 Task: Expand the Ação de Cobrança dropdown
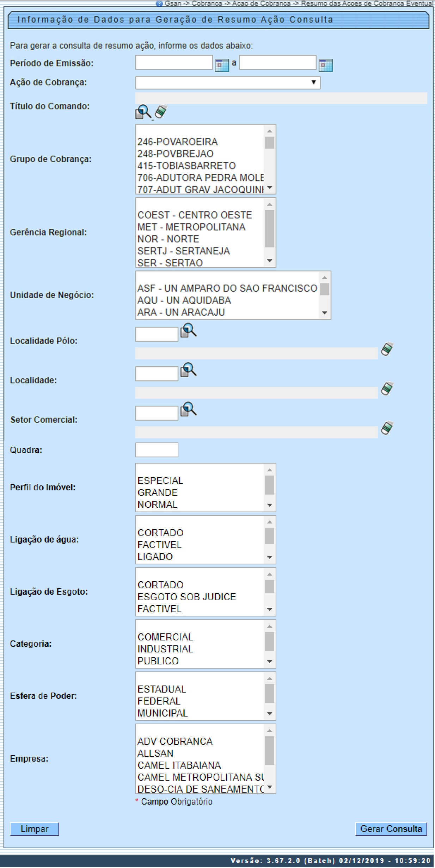point(228,83)
